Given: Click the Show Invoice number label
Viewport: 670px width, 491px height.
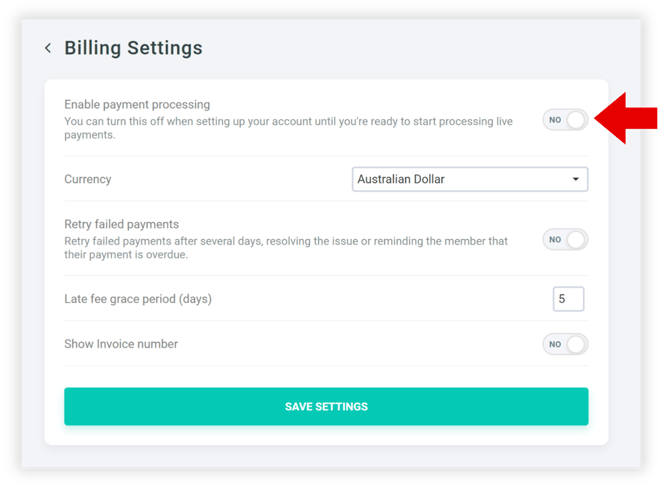Looking at the screenshot, I should click(x=121, y=344).
